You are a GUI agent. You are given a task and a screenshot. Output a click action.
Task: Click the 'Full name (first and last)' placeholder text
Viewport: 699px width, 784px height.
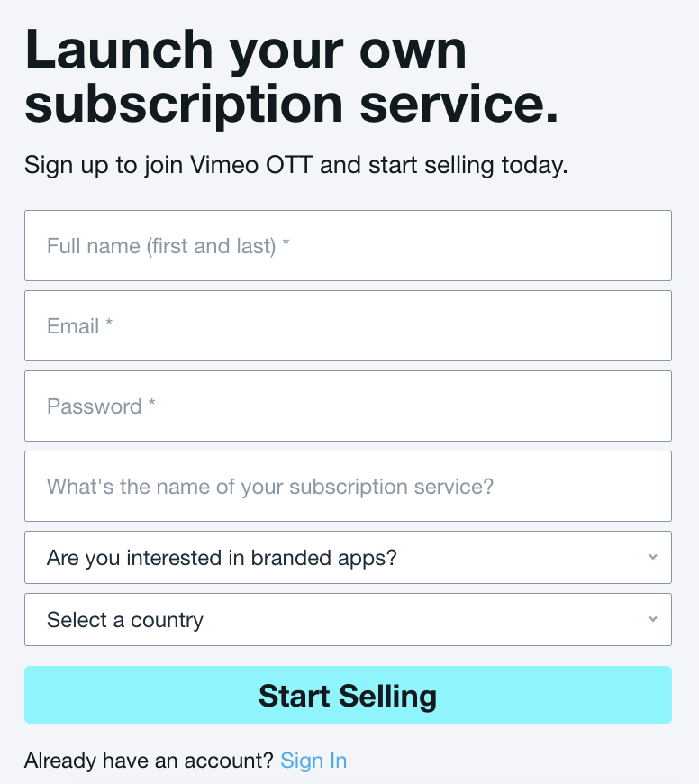coord(160,246)
